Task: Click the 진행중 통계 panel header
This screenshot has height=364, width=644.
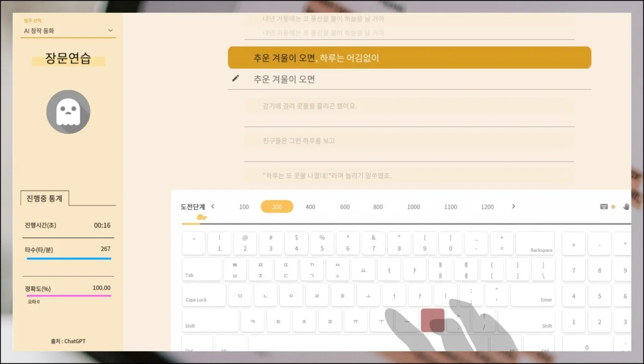Action: click(45, 198)
